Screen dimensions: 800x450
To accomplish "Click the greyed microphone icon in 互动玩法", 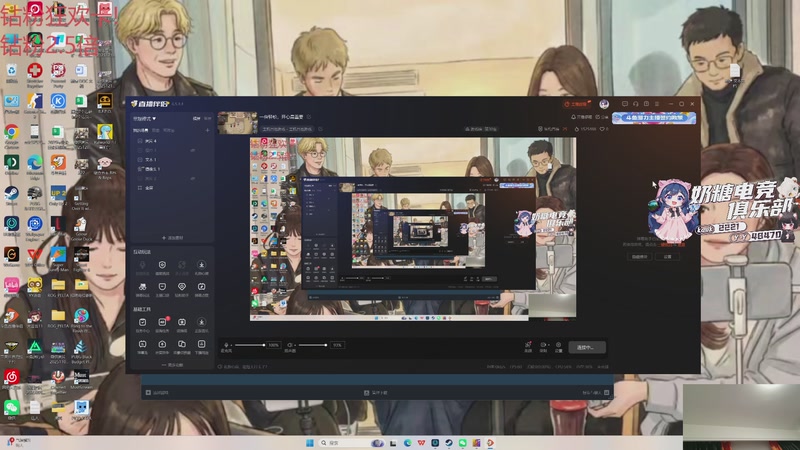I will 142,265.
